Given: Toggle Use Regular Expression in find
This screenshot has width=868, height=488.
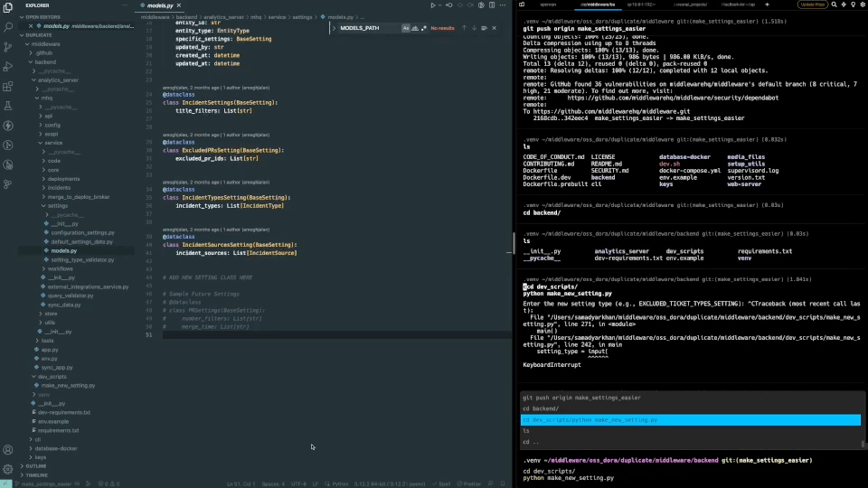Looking at the screenshot, I should pyautogui.click(x=423, y=28).
